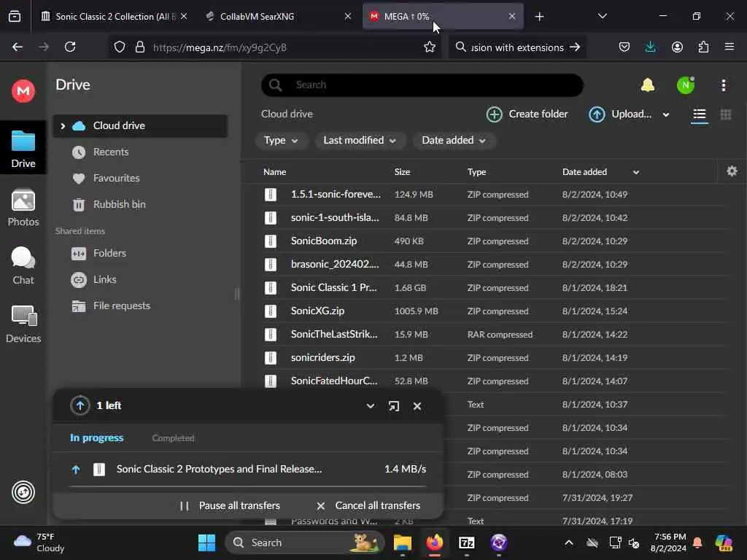Collapse the transfers panel chevron
747x560 pixels.
pos(370,406)
